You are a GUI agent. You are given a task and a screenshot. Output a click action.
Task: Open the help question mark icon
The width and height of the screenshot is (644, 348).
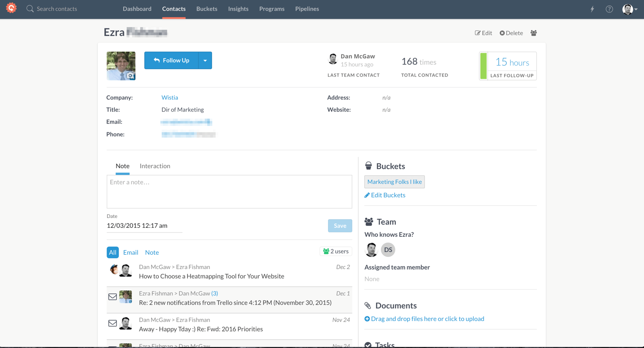click(x=609, y=9)
